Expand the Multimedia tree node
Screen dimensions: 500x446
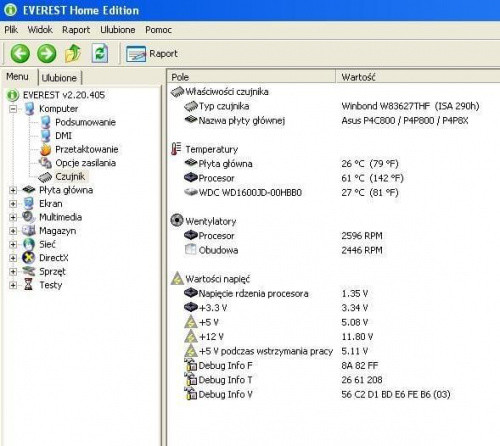(x=13, y=217)
